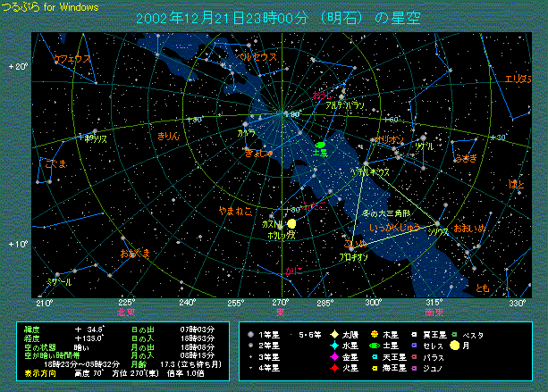This screenshot has height=392, width=548.
Task: Select the ポラリス star label
Action: [95, 139]
